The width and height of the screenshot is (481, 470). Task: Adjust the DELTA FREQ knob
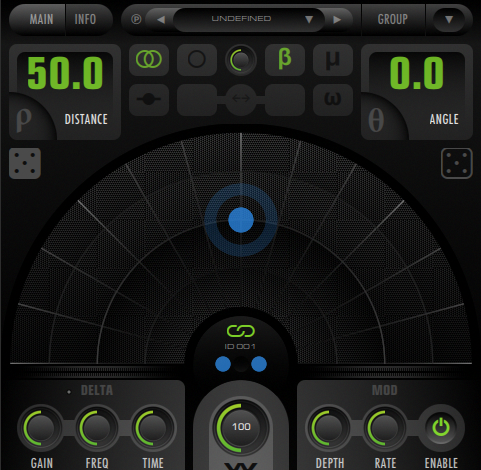tap(96, 428)
